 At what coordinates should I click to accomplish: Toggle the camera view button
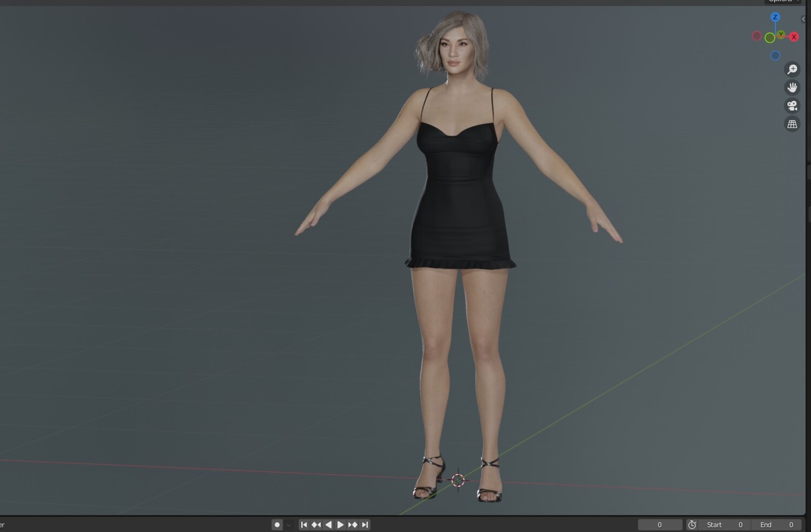click(x=792, y=105)
